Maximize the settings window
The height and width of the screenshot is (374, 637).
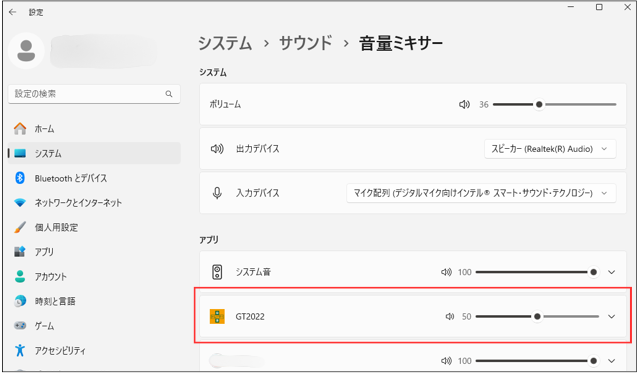point(599,7)
